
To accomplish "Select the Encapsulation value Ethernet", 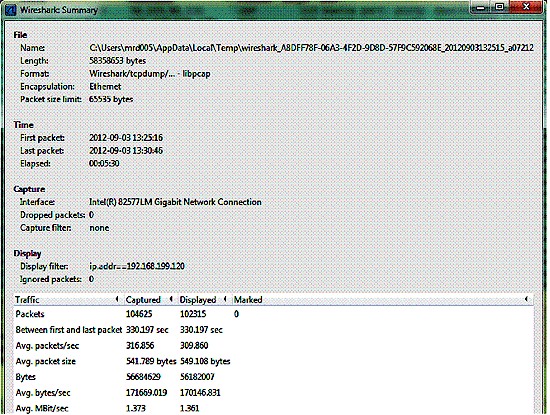I will click(105, 87).
